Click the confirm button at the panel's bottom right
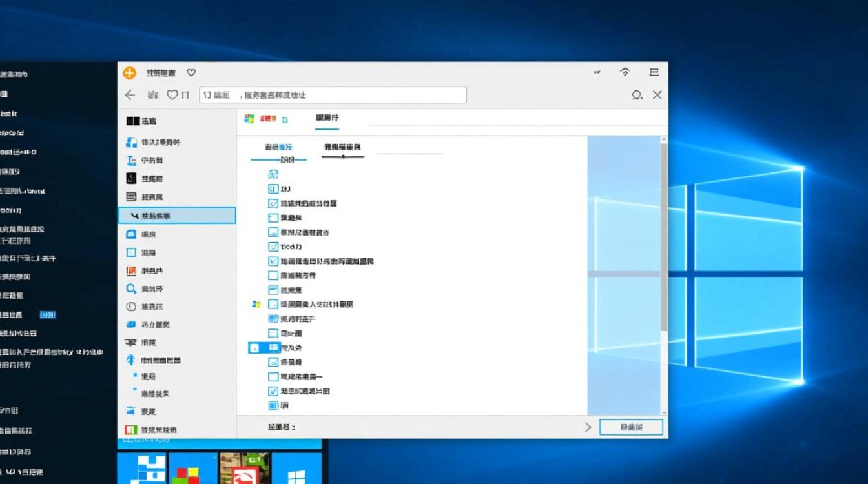868x484 pixels. point(631,427)
